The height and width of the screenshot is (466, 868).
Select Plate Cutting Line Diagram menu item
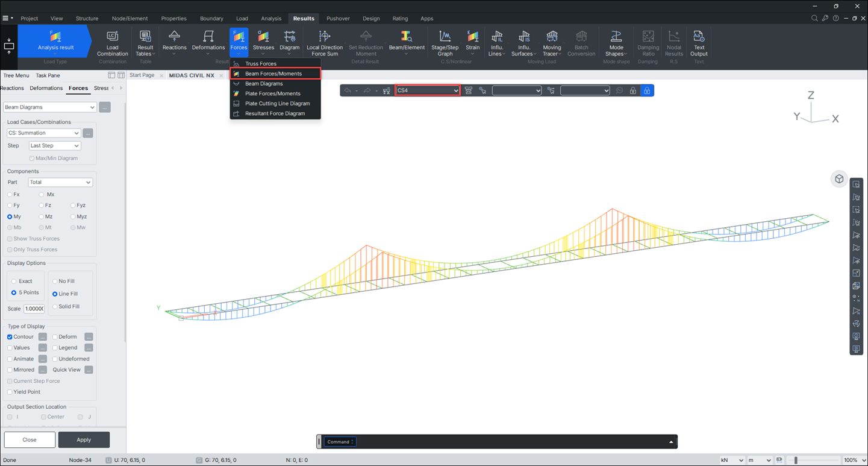[275, 104]
